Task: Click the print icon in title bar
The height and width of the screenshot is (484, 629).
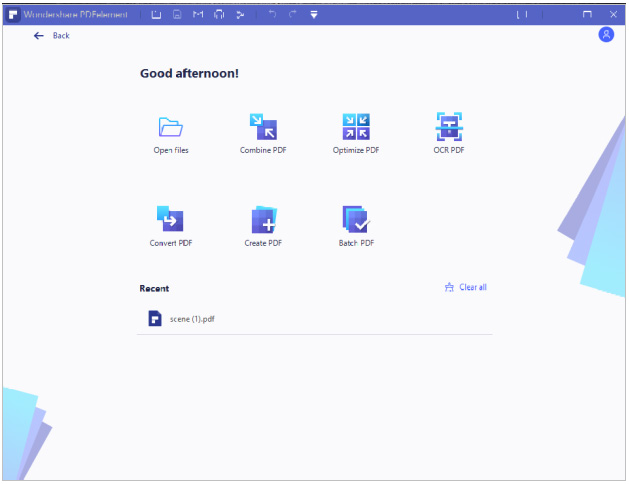Action: [219, 15]
